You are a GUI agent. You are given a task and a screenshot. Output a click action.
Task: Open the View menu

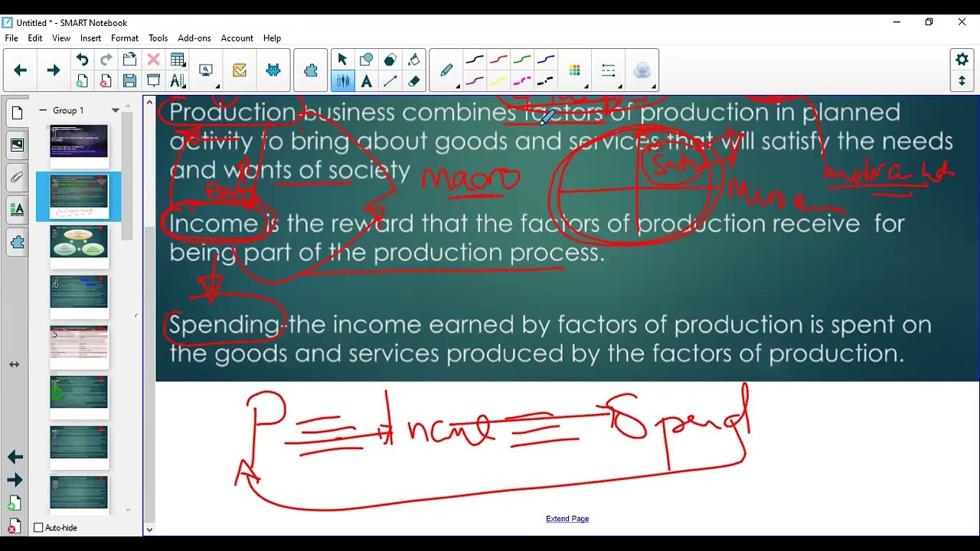(x=61, y=38)
